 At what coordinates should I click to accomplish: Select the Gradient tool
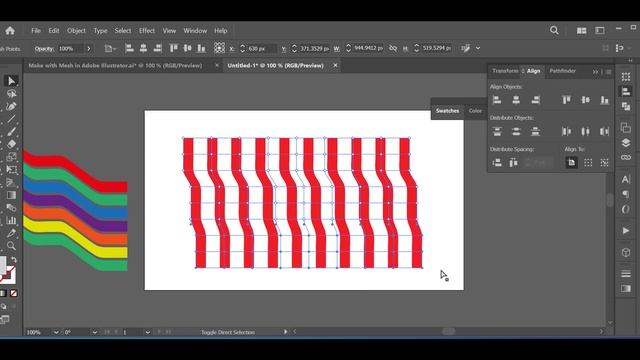tap(11, 195)
